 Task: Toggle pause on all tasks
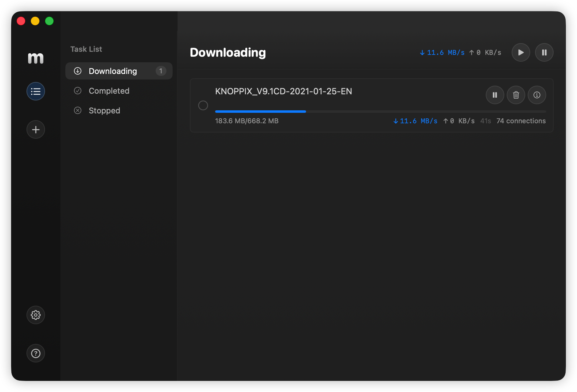coord(544,52)
